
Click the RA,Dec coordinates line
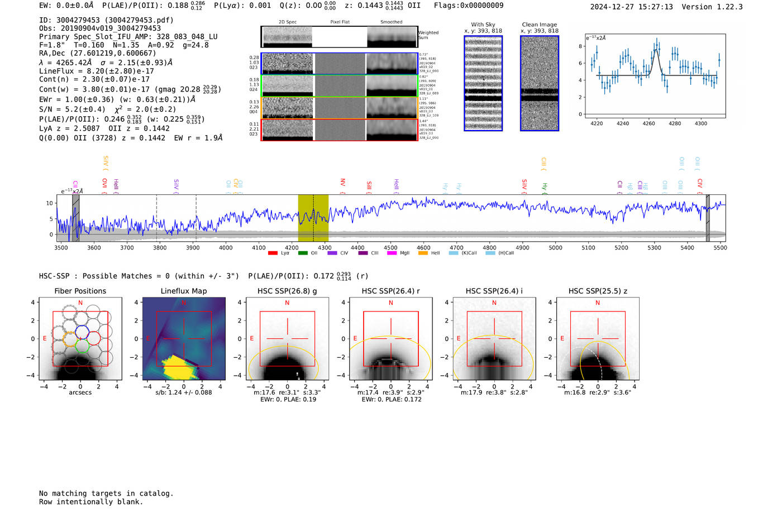(x=98, y=54)
